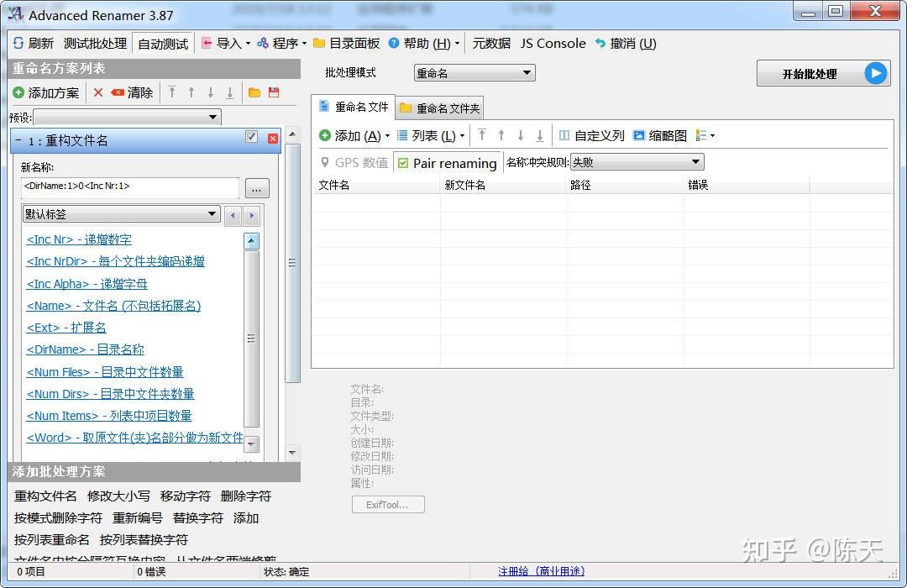Insert the <Ext> tag link
The width and height of the screenshot is (907, 588).
[66, 328]
